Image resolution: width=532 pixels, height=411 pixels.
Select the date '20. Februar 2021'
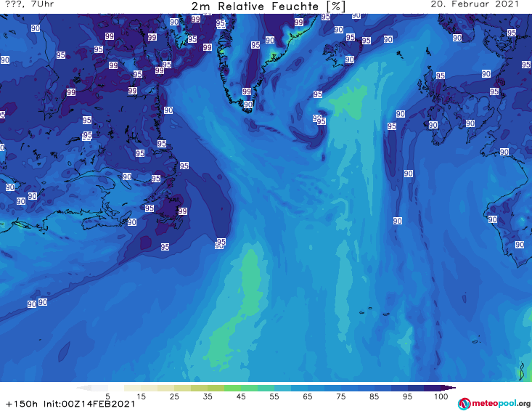coord(475,4)
